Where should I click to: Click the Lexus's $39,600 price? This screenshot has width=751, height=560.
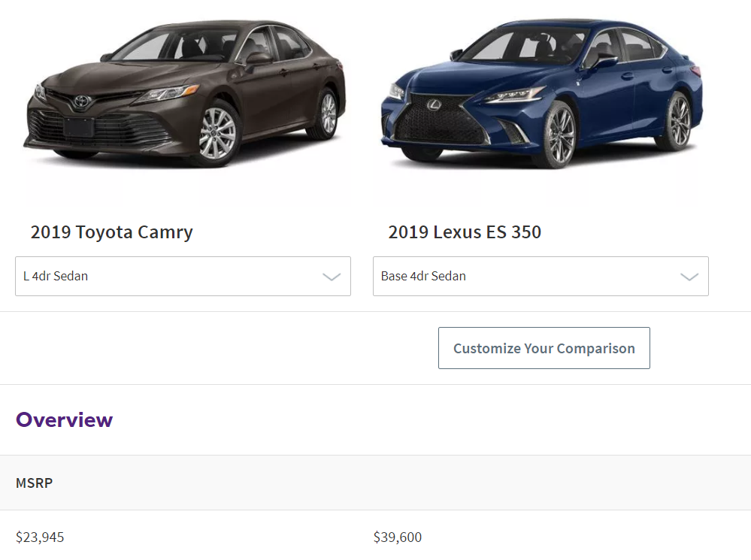[398, 537]
